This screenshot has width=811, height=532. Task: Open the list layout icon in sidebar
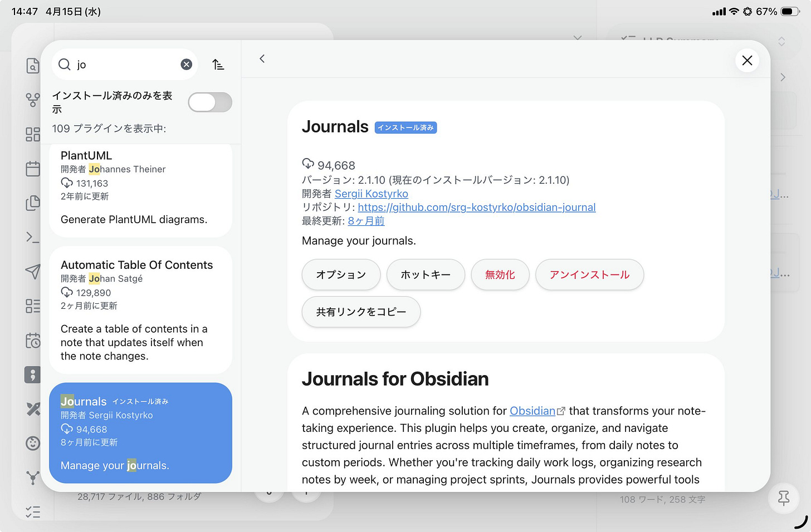[x=33, y=306]
